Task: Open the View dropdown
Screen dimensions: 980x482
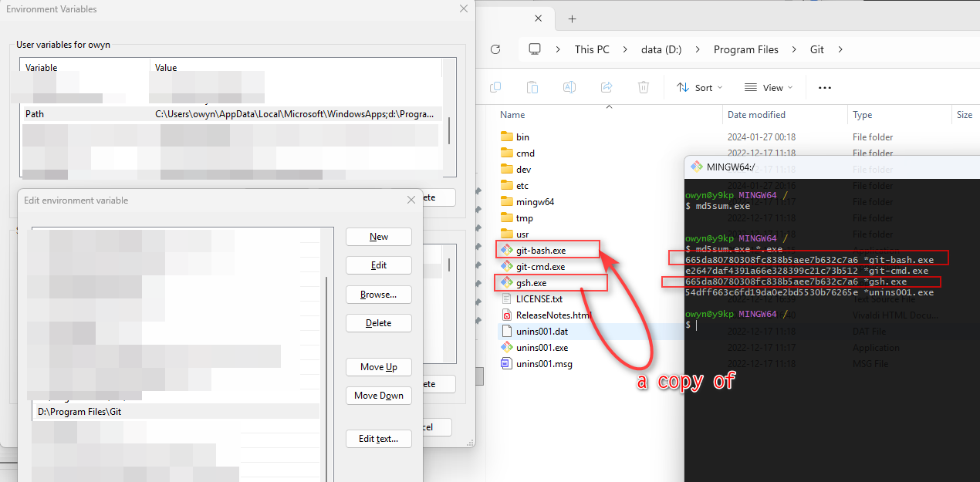Action: (768, 87)
